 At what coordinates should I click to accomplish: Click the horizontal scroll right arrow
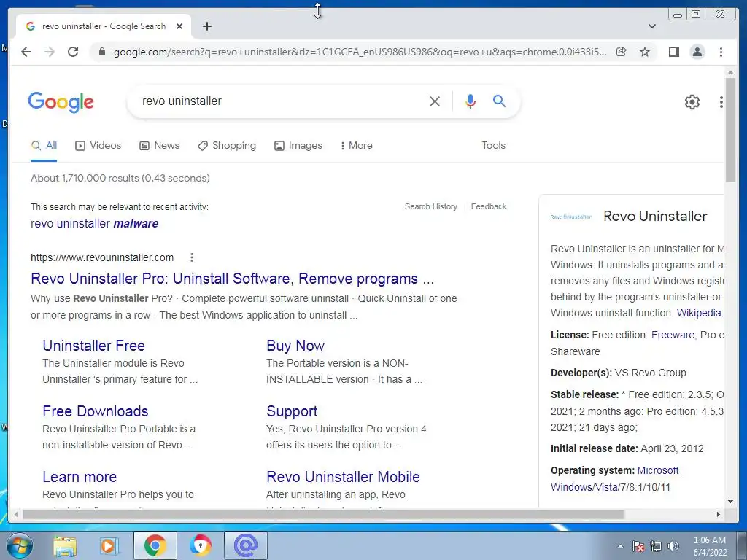pyautogui.click(x=719, y=514)
